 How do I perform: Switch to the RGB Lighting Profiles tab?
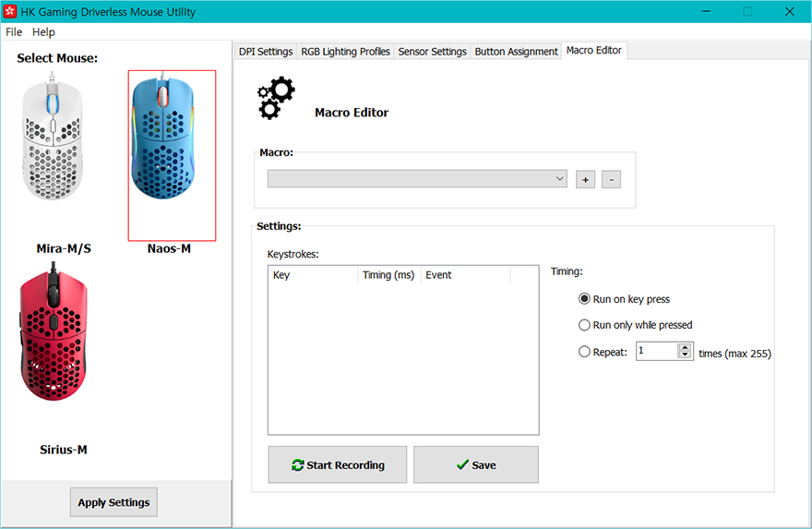(345, 52)
